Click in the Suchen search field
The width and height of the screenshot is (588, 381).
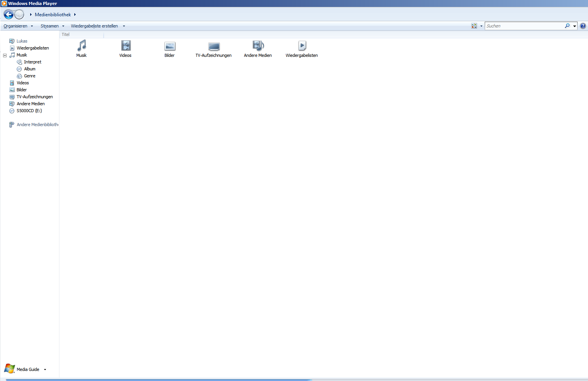525,26
